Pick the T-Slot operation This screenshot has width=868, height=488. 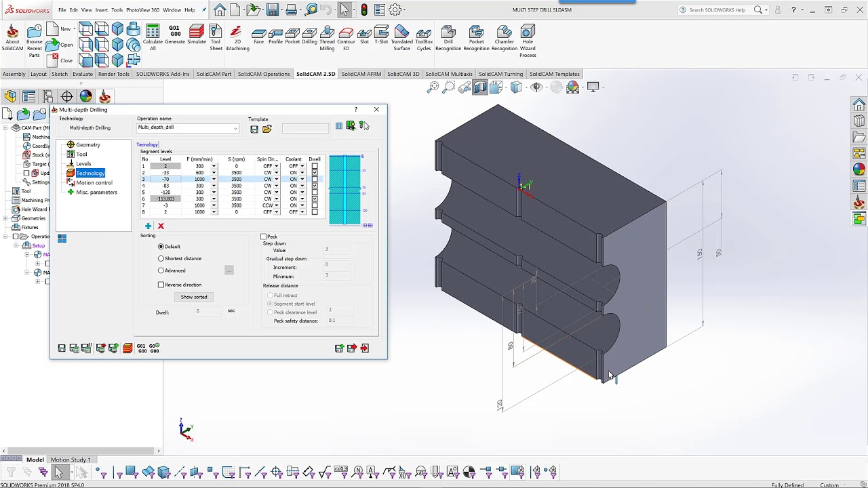[x=381, y=36]
